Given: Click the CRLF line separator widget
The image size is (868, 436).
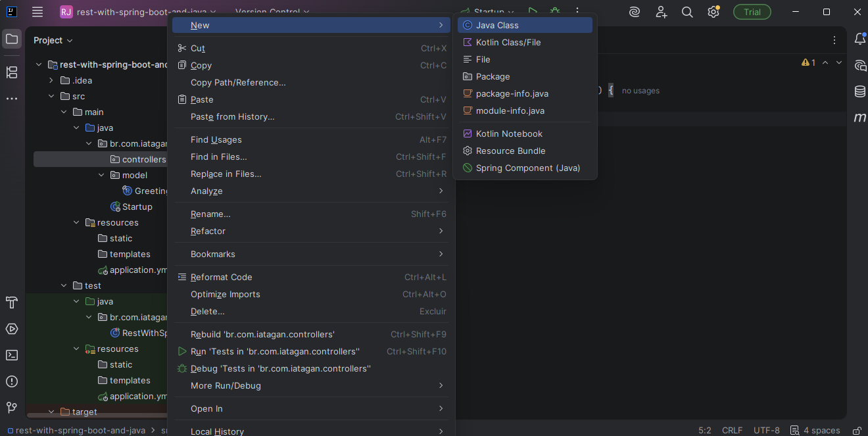Looking at the screenshot, I should 732,430.
